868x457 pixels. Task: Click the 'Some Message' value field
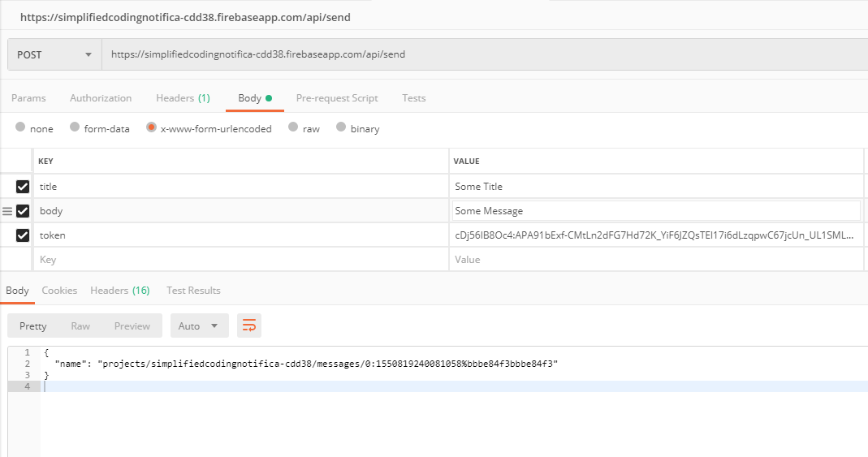point(657,211)
